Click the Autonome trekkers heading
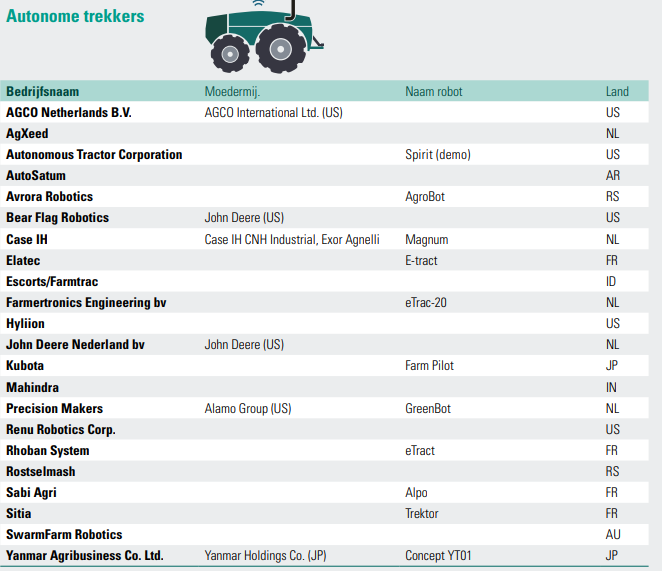662x571 pixels. 75,16
